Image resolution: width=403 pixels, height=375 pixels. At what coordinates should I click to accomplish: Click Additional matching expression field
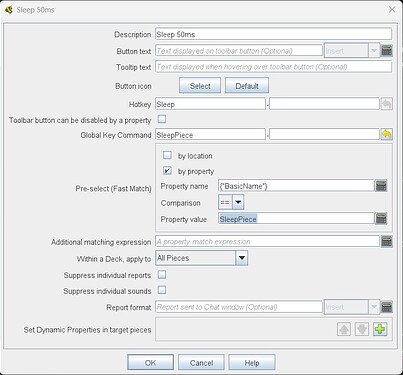coord(267,242)
